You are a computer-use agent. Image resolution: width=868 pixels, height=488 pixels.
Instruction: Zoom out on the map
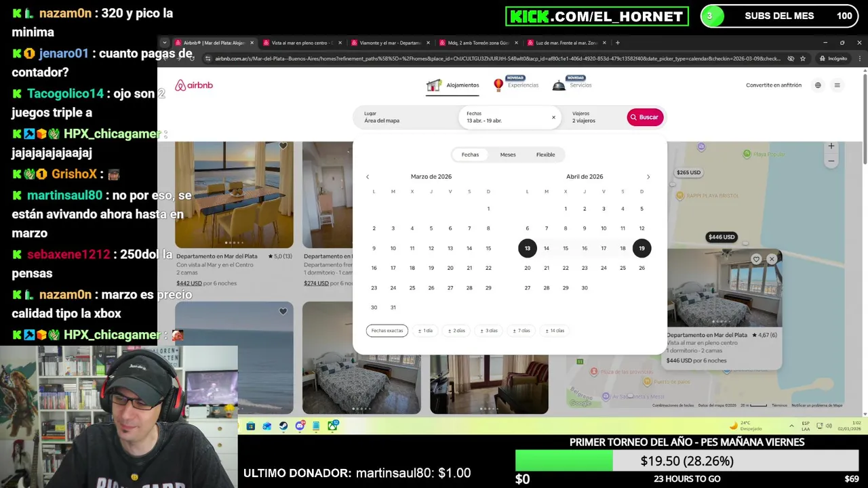(831, 161)
